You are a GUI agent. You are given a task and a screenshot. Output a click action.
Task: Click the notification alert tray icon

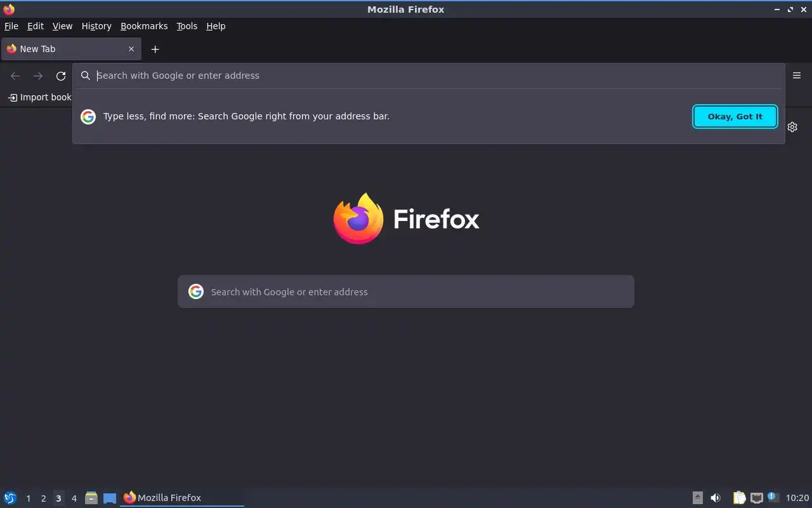click(773, 497)
